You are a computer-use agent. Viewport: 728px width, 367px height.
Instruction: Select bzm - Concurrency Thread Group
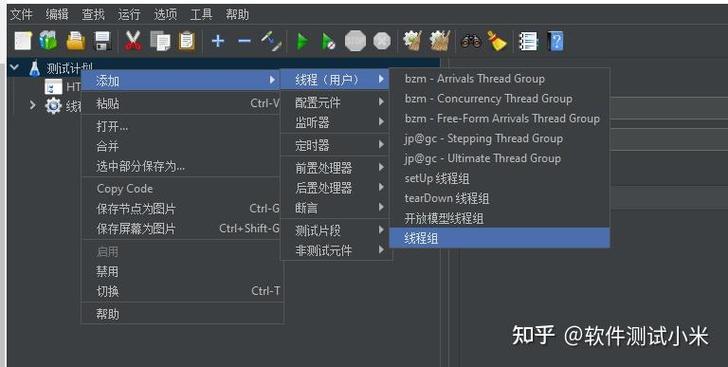(x=500, y=98)
